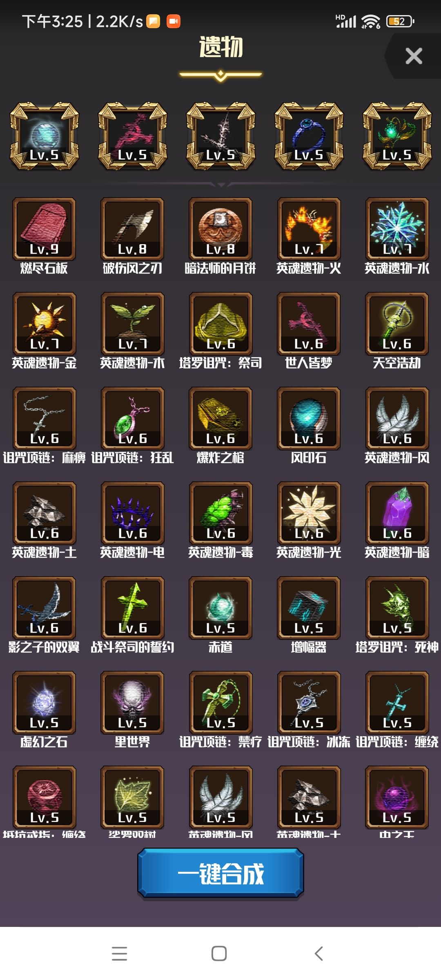Select the 风印石 orb relic

tap(309, 418)
